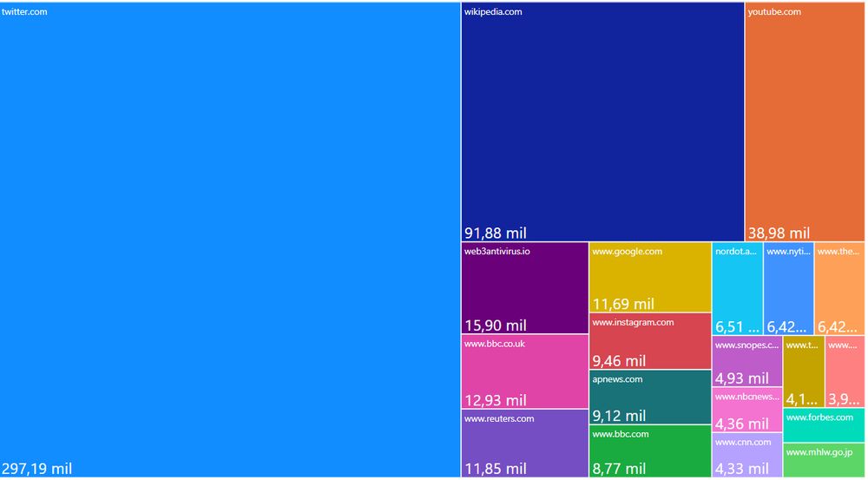
Task: Click the 4,36 mil value
Action: 742,424
